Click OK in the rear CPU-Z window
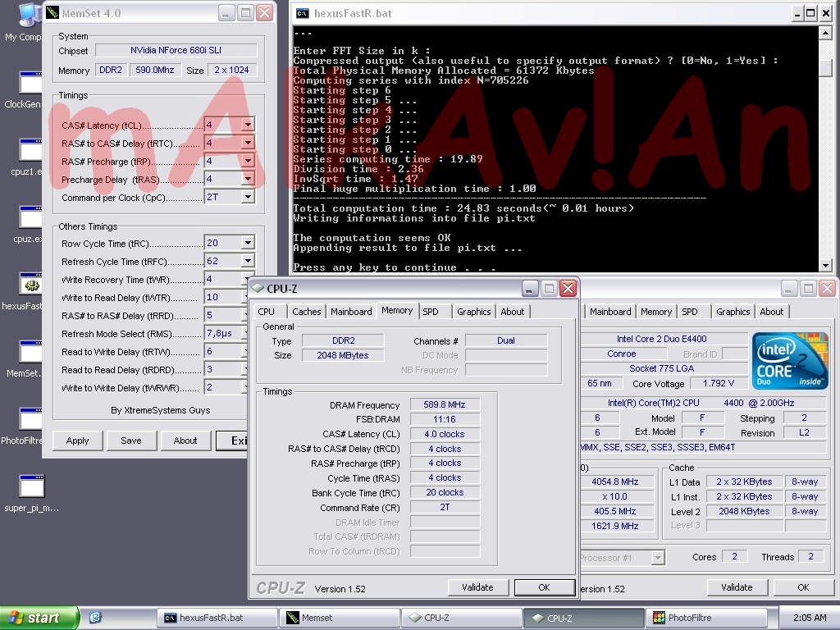 pos(803,587)
